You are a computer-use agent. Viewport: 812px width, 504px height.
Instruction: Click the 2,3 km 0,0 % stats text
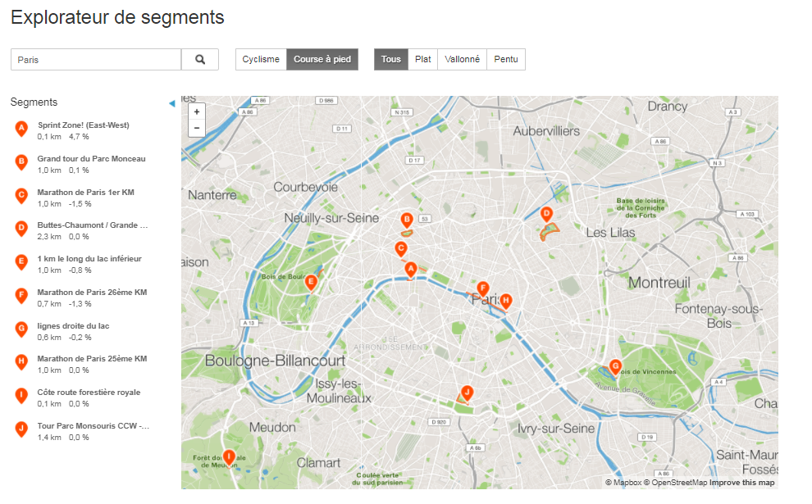[63, 237]
